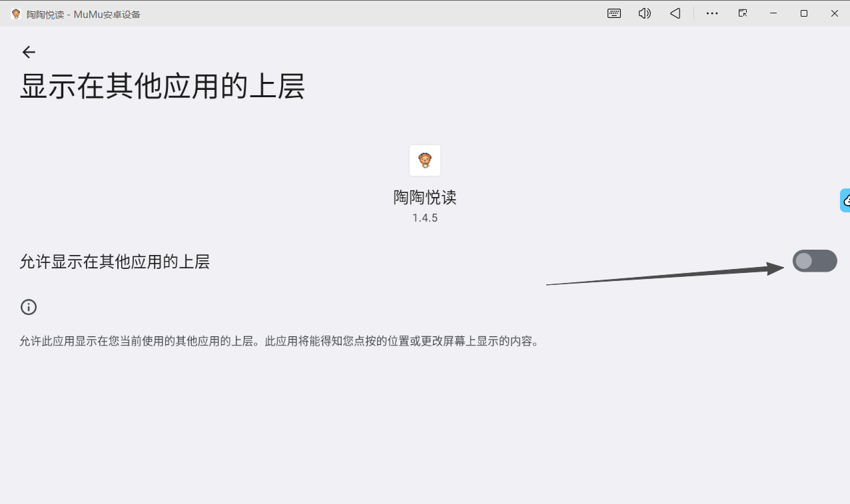
Task: Activate the small-window mode icon
Action: (742, 13)
